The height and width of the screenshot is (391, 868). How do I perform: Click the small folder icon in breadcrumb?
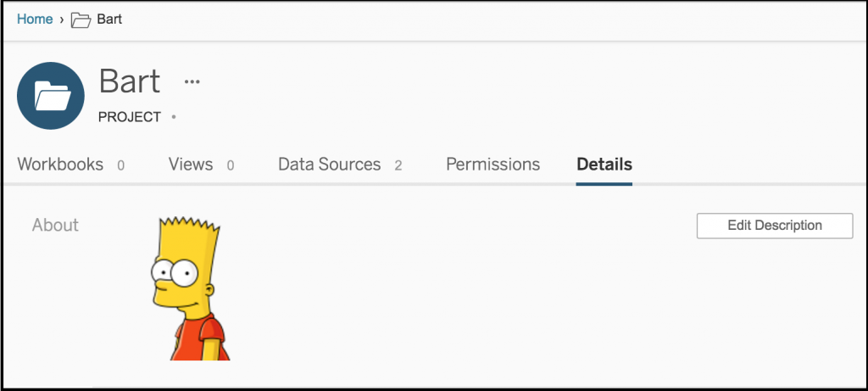[81, 20]
